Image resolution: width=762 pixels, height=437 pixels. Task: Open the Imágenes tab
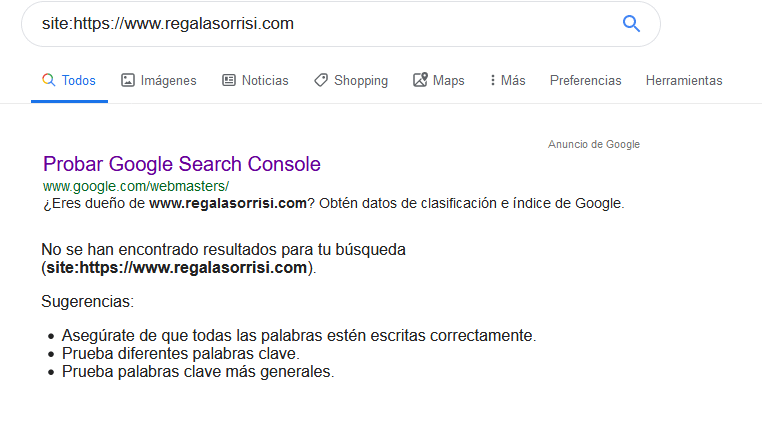[159, 80]
